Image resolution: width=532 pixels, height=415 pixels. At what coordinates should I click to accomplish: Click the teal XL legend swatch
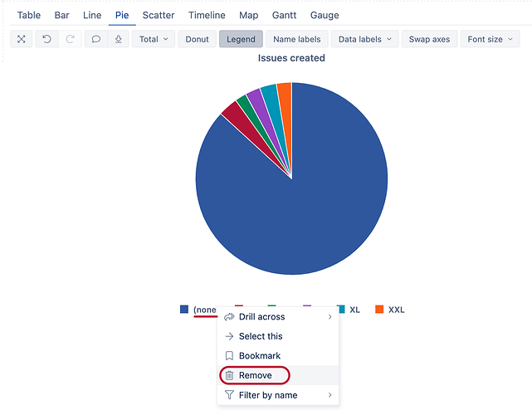point(342,310)
